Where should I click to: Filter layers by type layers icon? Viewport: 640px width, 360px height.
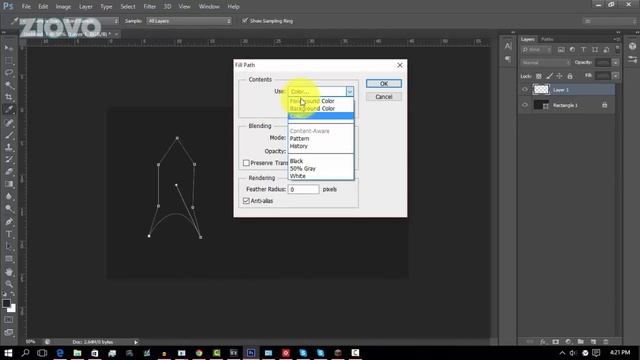point(583,50)
